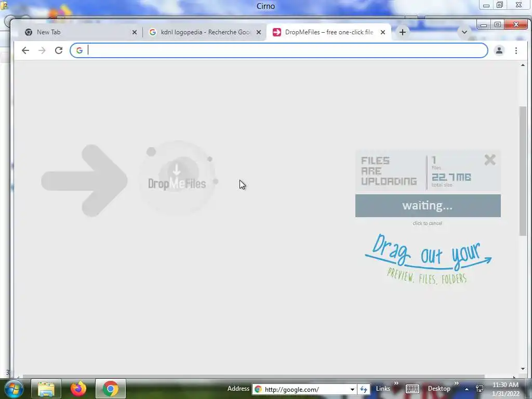Image resolution: width=532 pixels, height=399 pixels.
Task: Minimize the outer Cirno window
Action: point(486,5)
